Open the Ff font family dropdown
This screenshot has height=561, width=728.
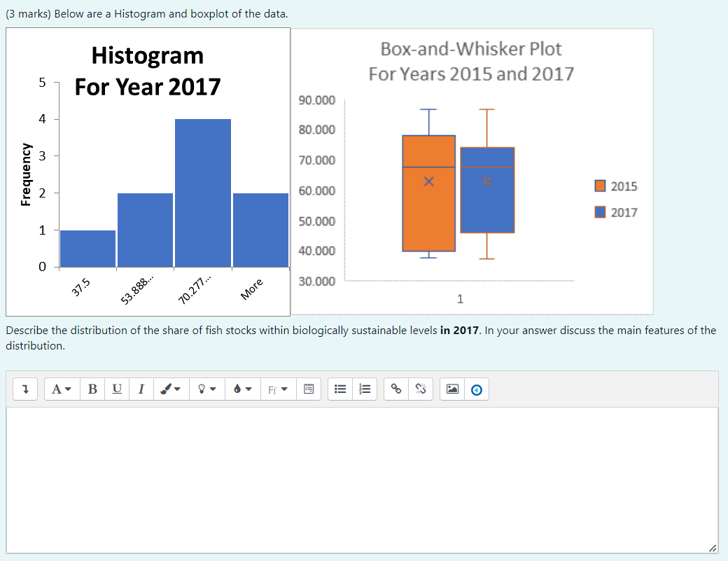279,389
